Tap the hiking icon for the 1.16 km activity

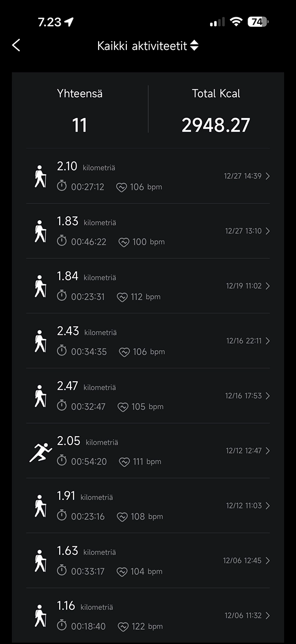pyautogui.click(x=39, y=615)
